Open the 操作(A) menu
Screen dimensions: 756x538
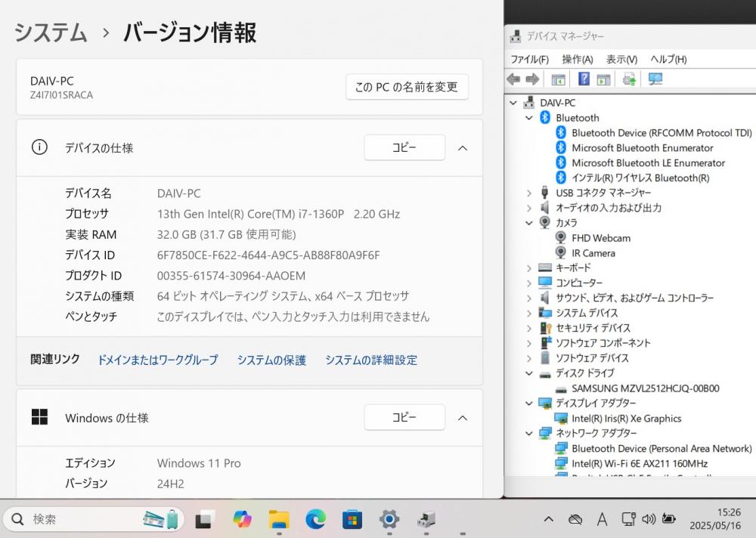click(x=577, y=59)
